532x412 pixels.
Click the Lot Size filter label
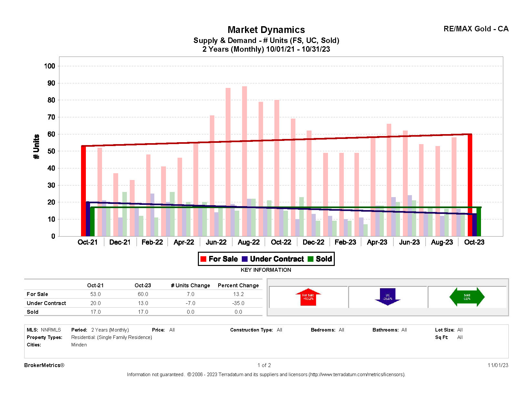445,330
